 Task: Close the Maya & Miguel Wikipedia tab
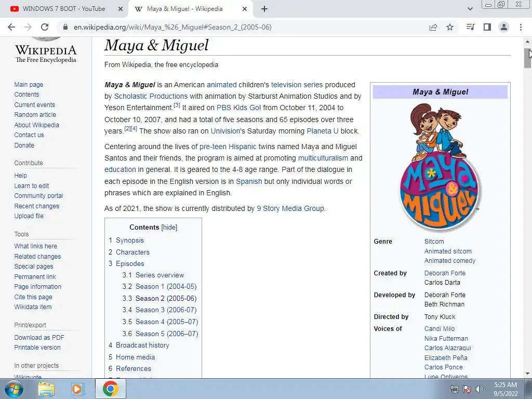(x=245, y=9)
